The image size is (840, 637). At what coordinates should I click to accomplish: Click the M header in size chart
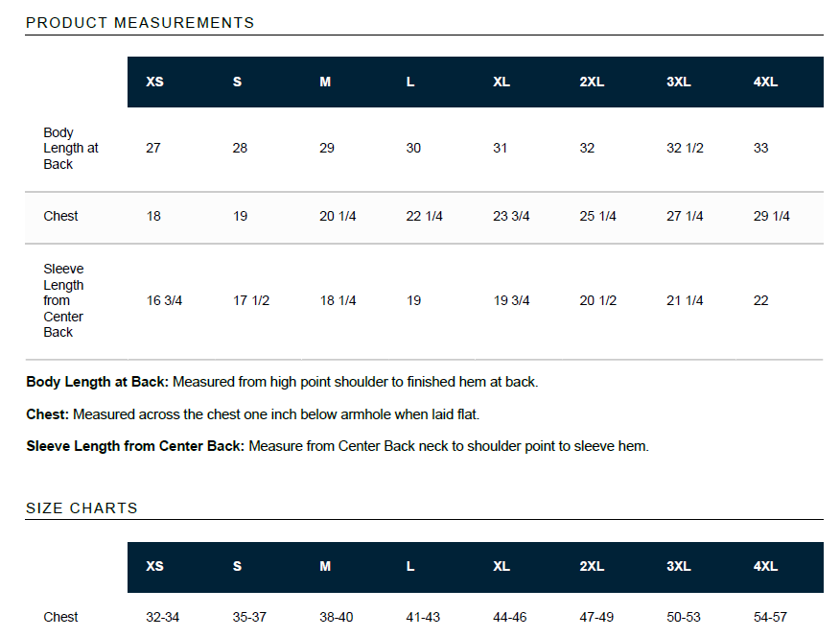(x=325, y=566)
